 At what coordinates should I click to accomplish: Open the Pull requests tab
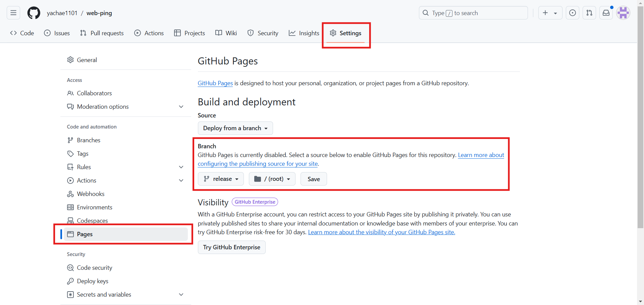click(x=102, y=33)
